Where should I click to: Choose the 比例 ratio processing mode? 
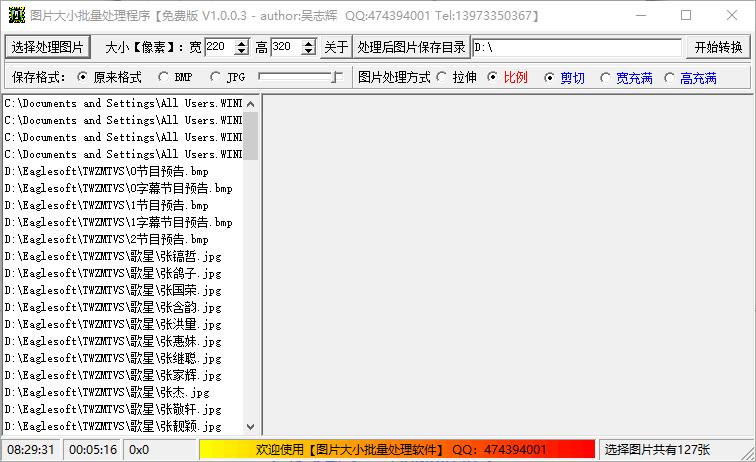pos(507,77)
